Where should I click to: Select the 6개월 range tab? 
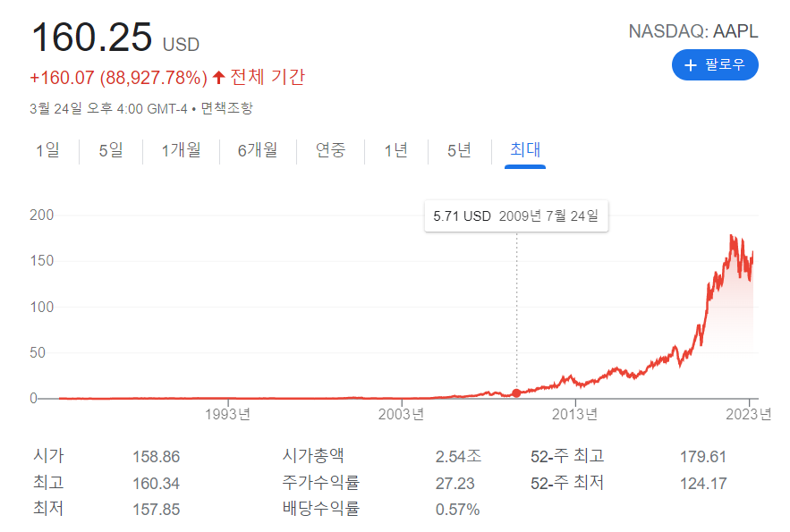click(258, 150)
